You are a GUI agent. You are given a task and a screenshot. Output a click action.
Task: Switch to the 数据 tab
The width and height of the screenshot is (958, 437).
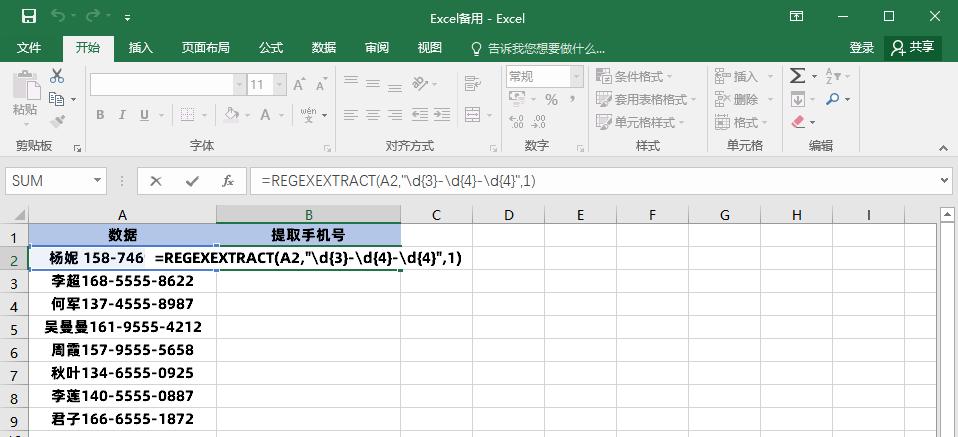click(x=324, y=48)
